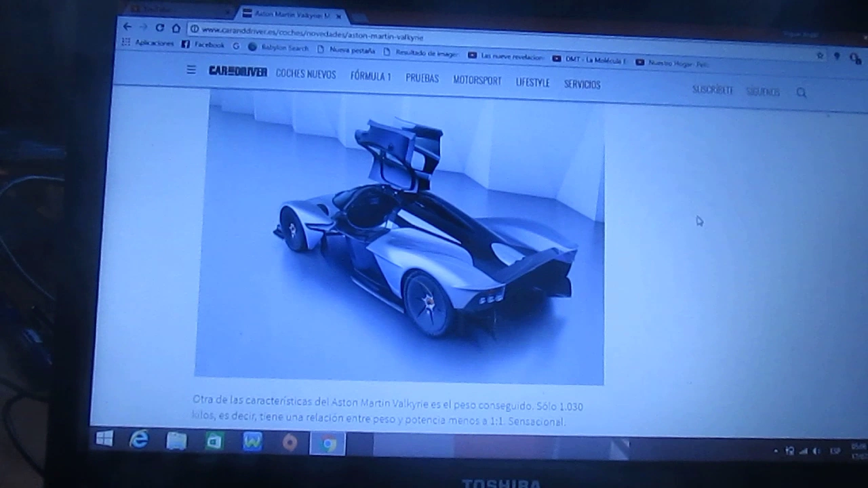The image size is (868, 488).
Task: Open the green W app in taskbar
Action: pos(252,443)
